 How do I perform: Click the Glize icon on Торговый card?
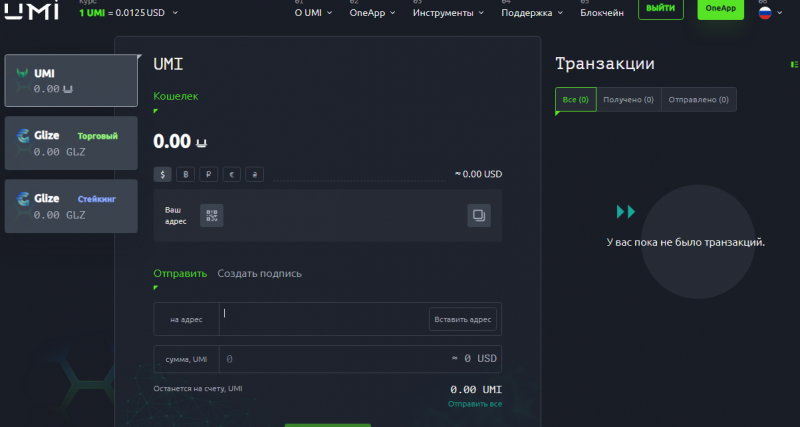coord(23,136)
